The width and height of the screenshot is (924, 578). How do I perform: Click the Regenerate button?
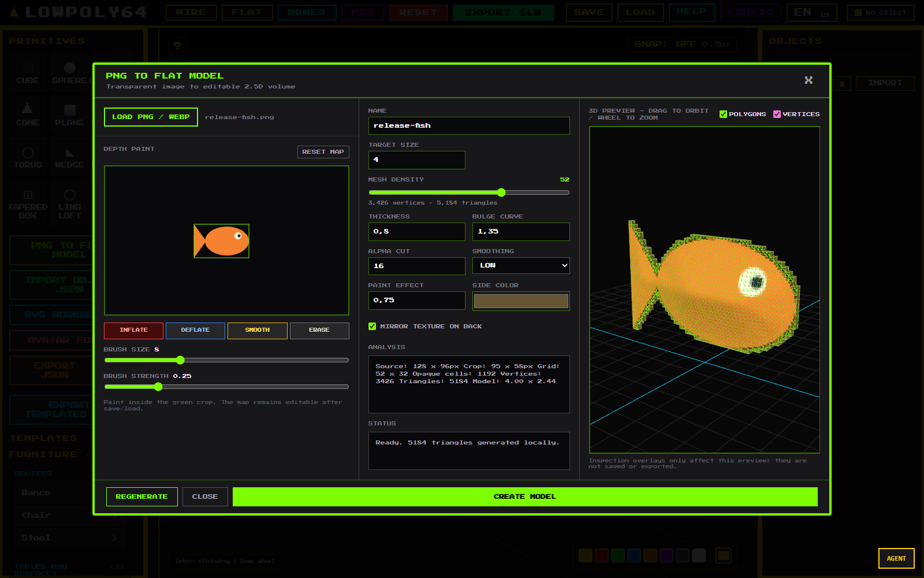(141, 497)
